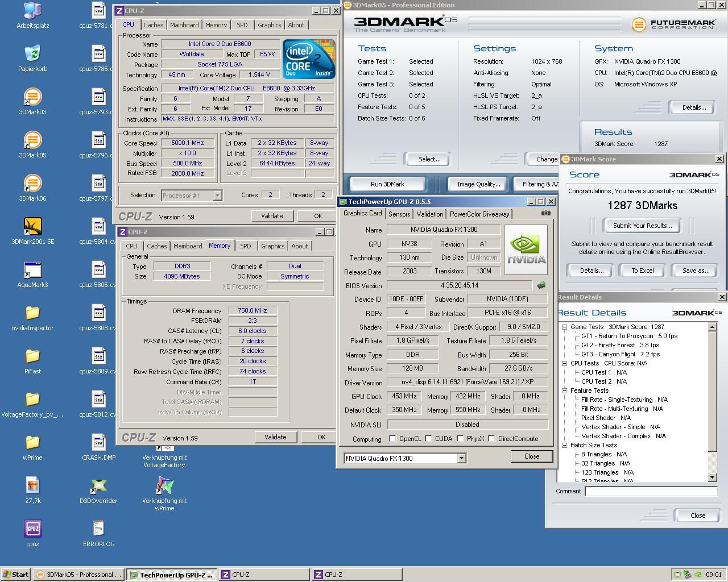Open AquaMark3 desktop icon
728x582 pixels.
(x=32, y=275)
